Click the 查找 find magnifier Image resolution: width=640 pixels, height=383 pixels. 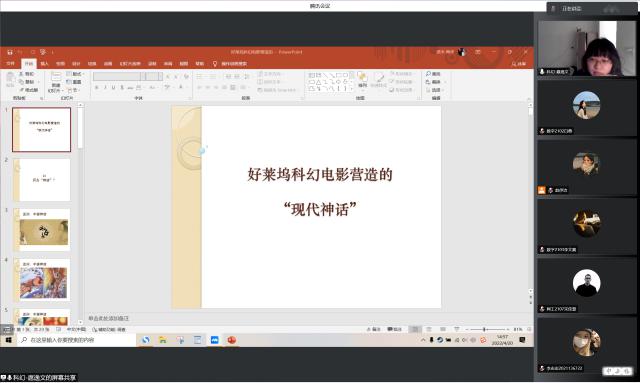(433, 74)
